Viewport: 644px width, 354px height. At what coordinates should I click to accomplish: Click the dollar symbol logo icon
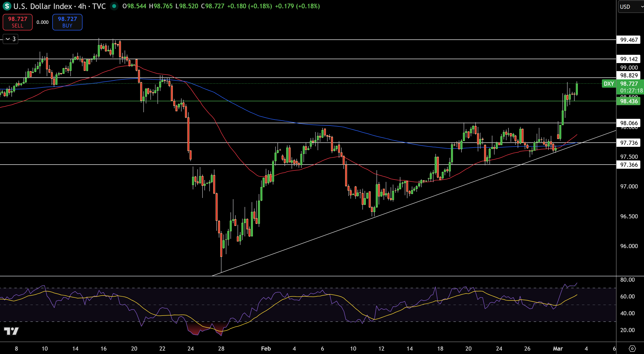7,6
